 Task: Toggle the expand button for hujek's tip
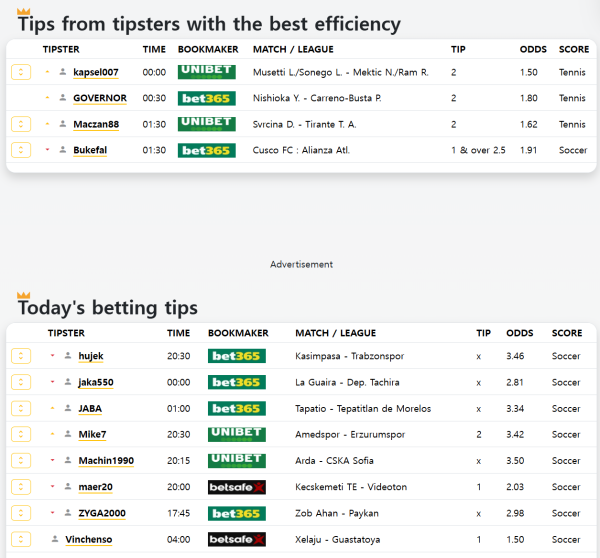tap(21, 356)
